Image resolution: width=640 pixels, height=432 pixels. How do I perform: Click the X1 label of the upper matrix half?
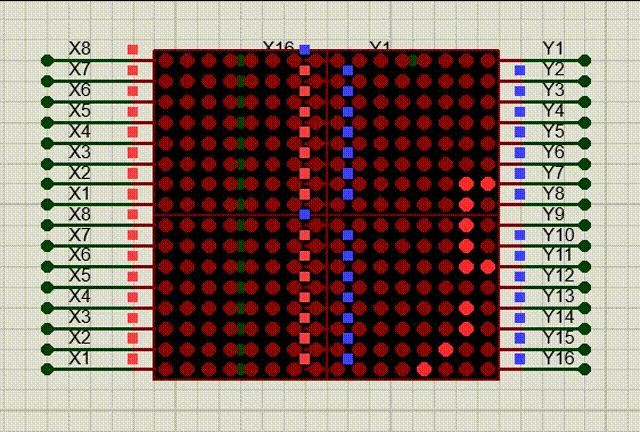tap(79, 193)
